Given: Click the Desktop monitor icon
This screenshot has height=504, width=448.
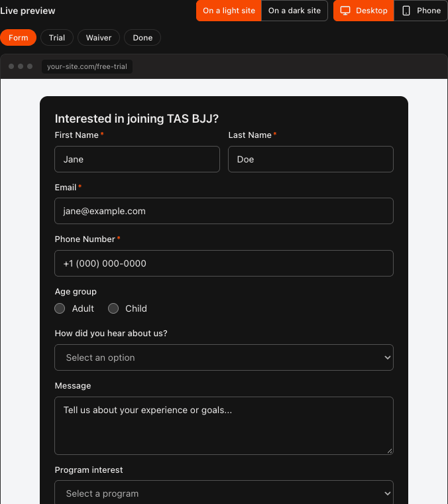Looking at the screenshot, I should click(x=345, y=11).
